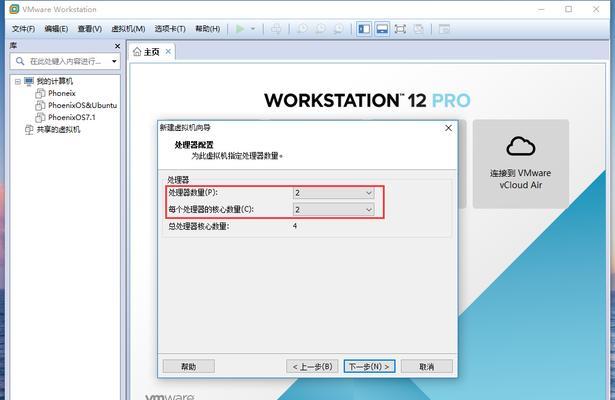Open the 处理器数量(P) dropdown
Viewport: 615px width, 400px height.
point(333,193)
